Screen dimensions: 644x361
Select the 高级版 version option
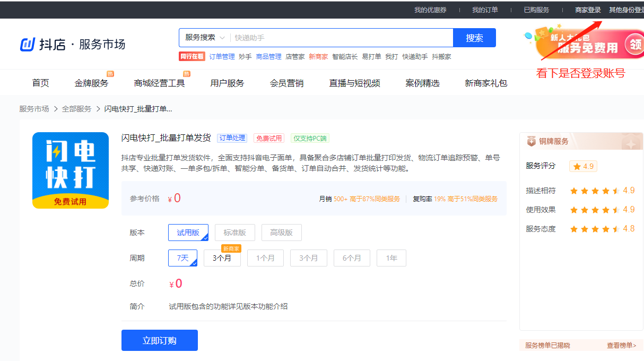point(282,233)
